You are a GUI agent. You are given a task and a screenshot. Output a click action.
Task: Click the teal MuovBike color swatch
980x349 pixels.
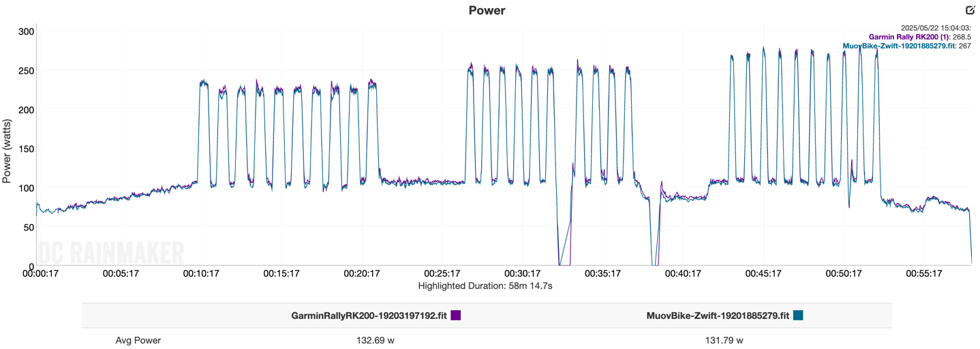798,316
